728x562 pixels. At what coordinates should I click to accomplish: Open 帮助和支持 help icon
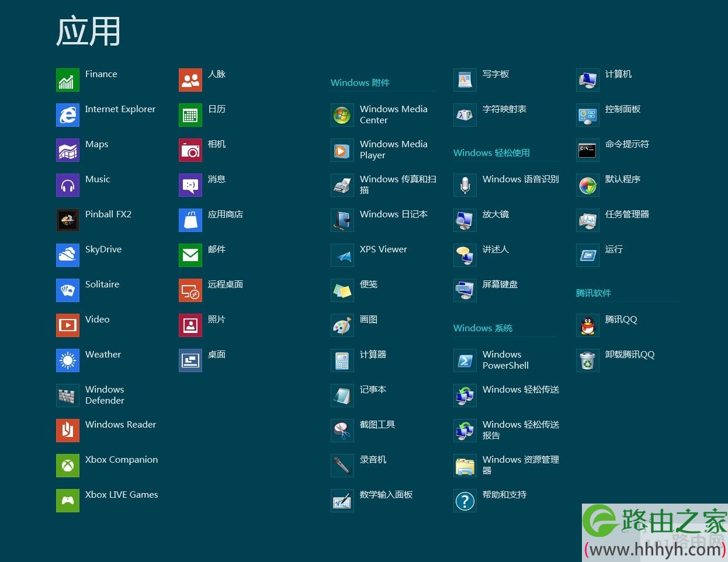point(465,501)
